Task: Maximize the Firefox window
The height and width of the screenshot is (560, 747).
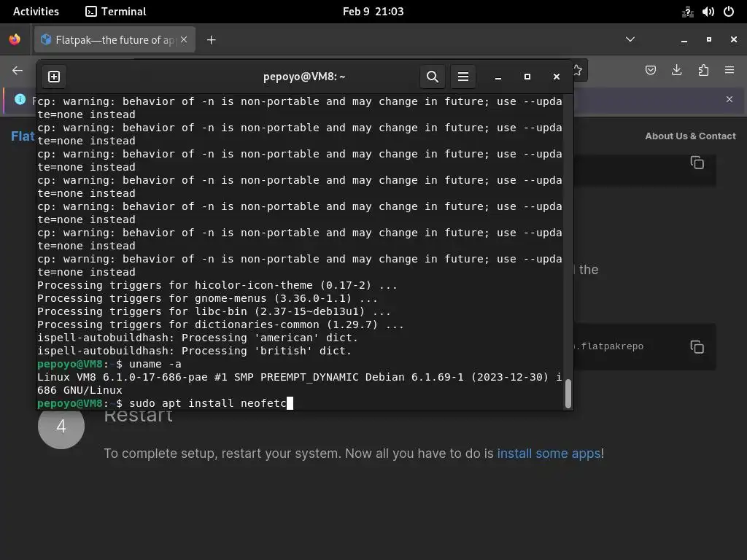Action: click(709, 39)
